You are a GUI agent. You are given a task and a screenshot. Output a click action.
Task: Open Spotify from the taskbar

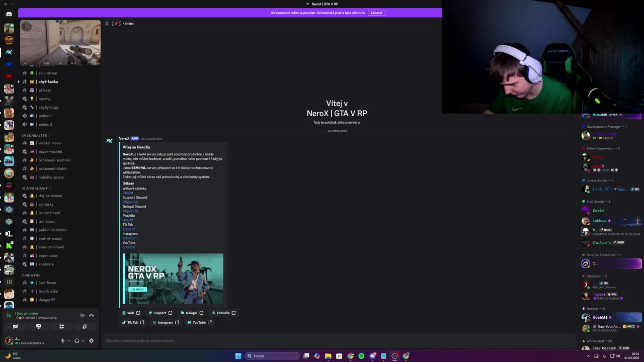tap(361, 356)
